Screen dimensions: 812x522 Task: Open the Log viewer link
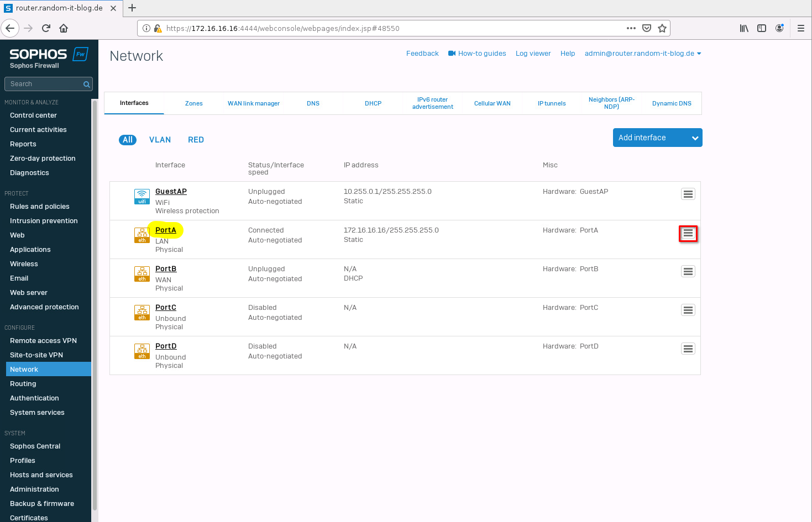[533, 54]
